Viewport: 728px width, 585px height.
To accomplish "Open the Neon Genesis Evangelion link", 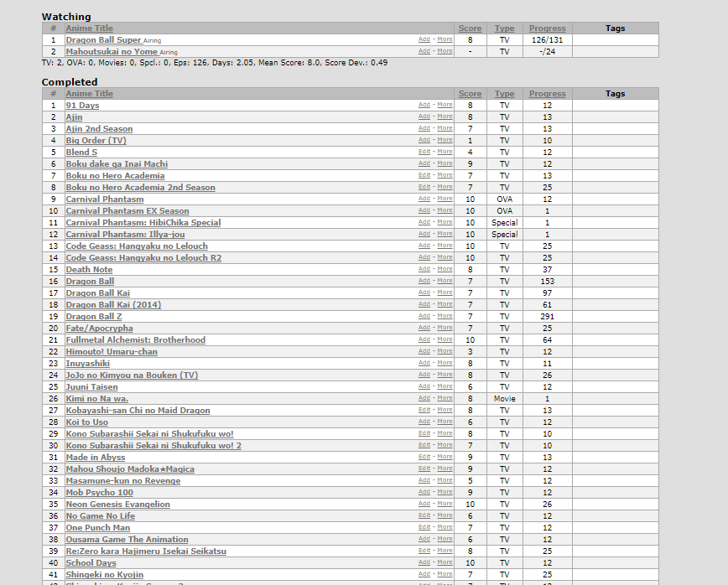I will coord(118,505).
